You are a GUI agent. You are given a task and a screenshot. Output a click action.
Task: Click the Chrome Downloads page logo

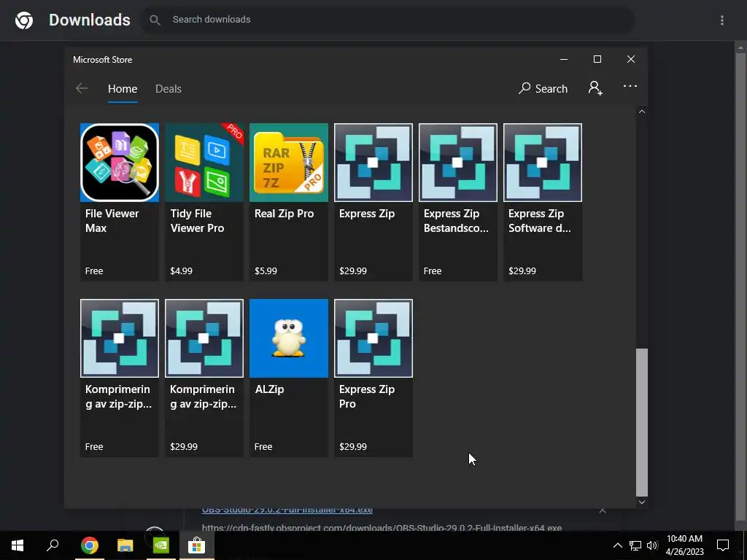[24, 20]
